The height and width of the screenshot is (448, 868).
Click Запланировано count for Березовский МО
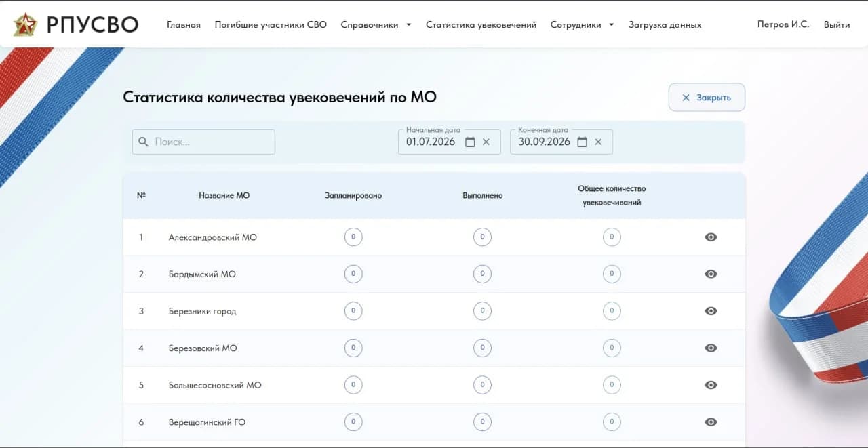pos(353,348)
